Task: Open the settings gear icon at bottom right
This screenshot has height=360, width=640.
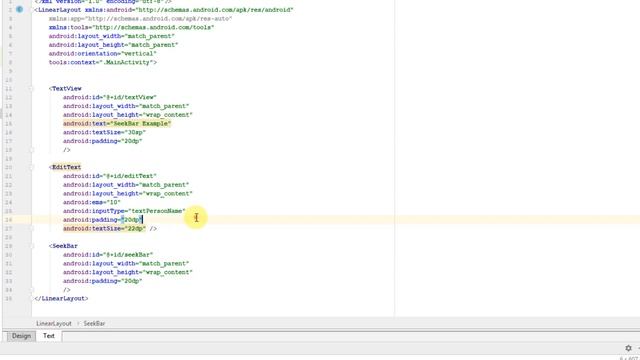Action: coord(628,348)
